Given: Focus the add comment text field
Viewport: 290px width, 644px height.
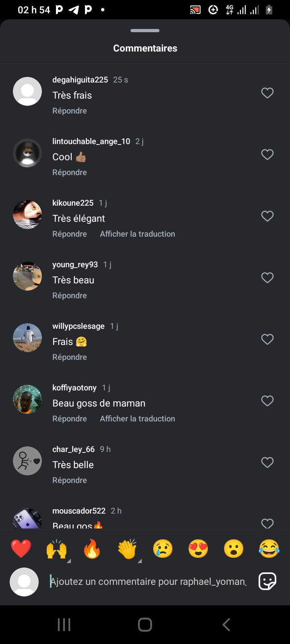Looking at the screenshot, I should click(148, 582).
